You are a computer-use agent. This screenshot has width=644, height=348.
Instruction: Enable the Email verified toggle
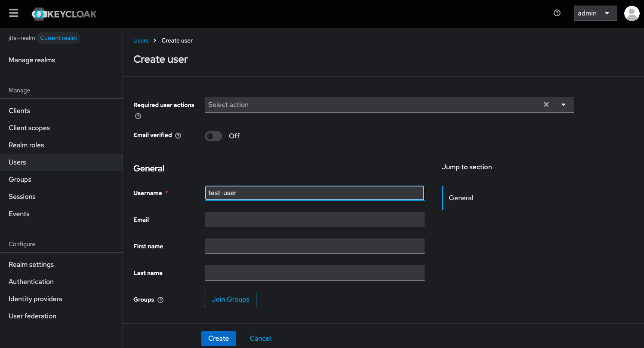(x=213, y=136)
